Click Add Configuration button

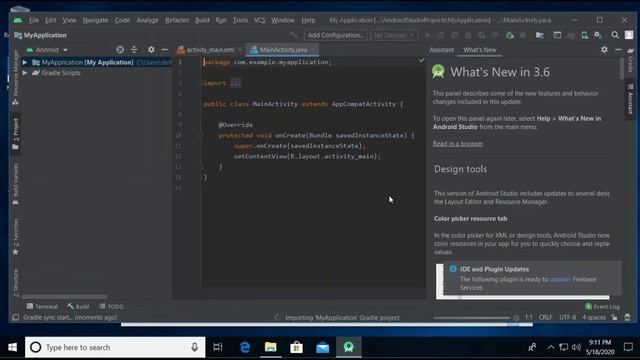pos(336,35)
